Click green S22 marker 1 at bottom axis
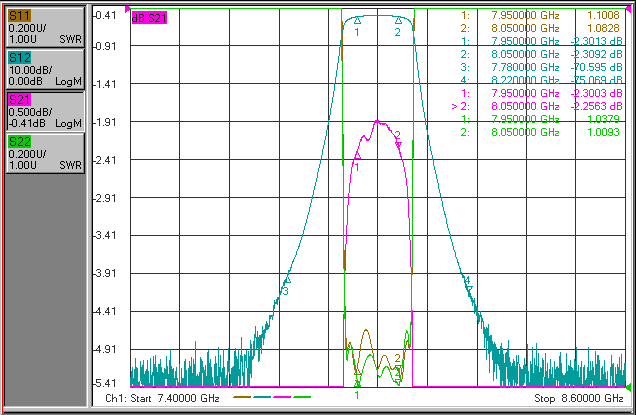 tap(357, 384)
